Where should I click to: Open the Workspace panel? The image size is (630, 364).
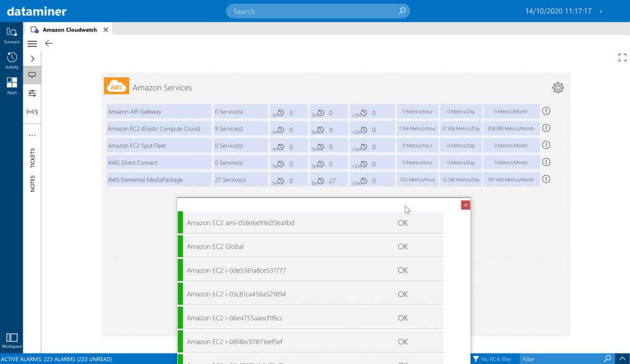(12, 340)
